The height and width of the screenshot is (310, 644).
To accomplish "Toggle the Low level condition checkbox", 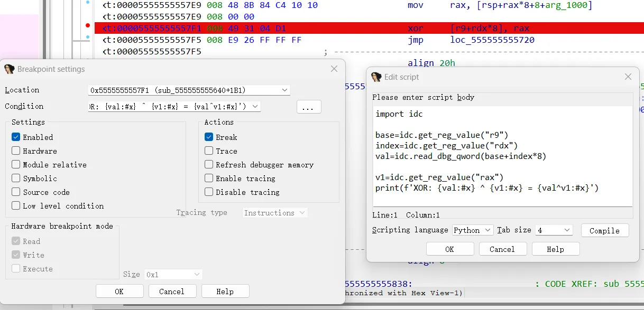I will point(16,206).
